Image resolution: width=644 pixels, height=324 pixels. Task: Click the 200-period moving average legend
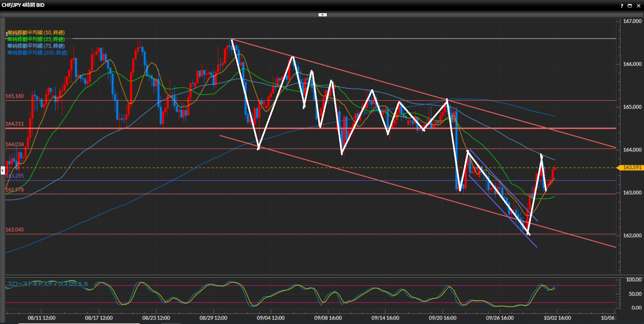coord(37,53)
